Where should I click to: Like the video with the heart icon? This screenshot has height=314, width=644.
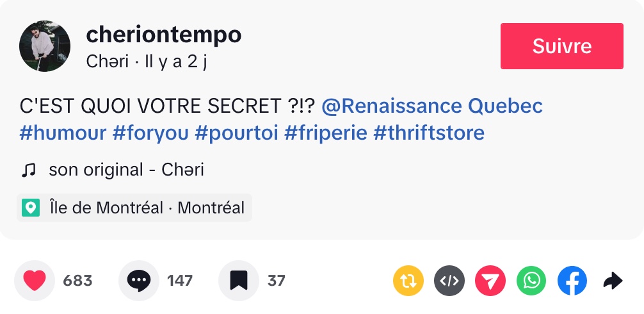35,281
